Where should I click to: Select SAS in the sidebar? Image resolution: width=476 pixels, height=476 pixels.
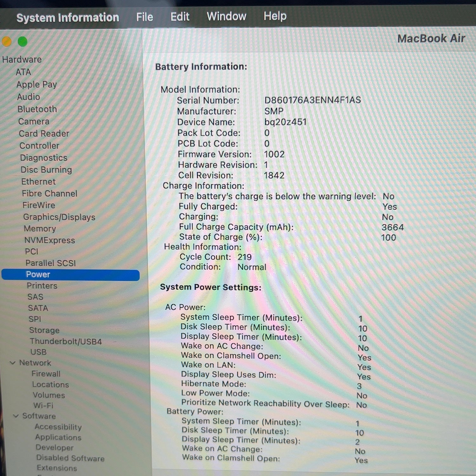[x=36, y=297]
